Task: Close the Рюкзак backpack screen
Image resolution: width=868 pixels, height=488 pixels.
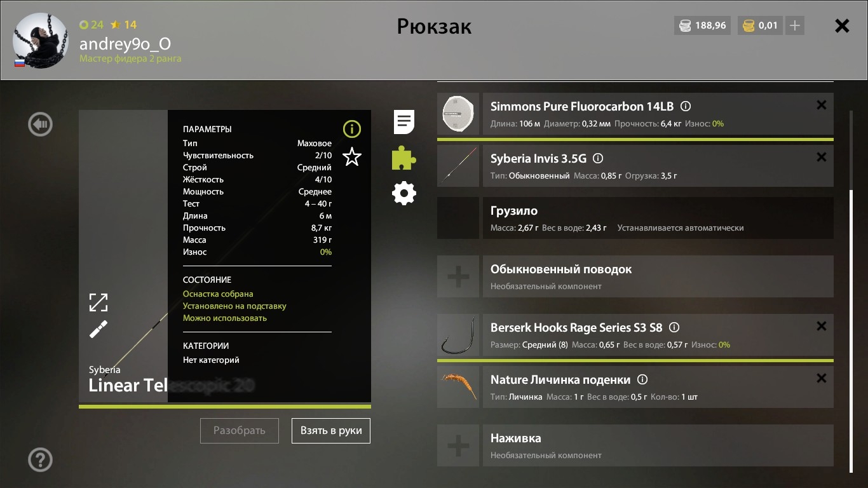Action: pyautogui.click(x=842, y=26)
